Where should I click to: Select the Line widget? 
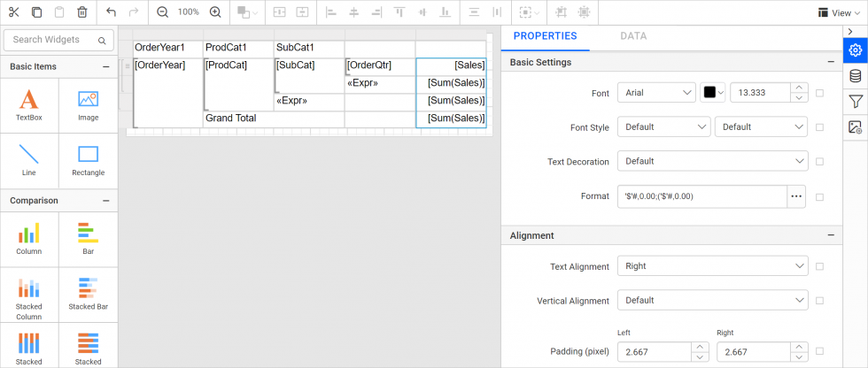point(28,160)
